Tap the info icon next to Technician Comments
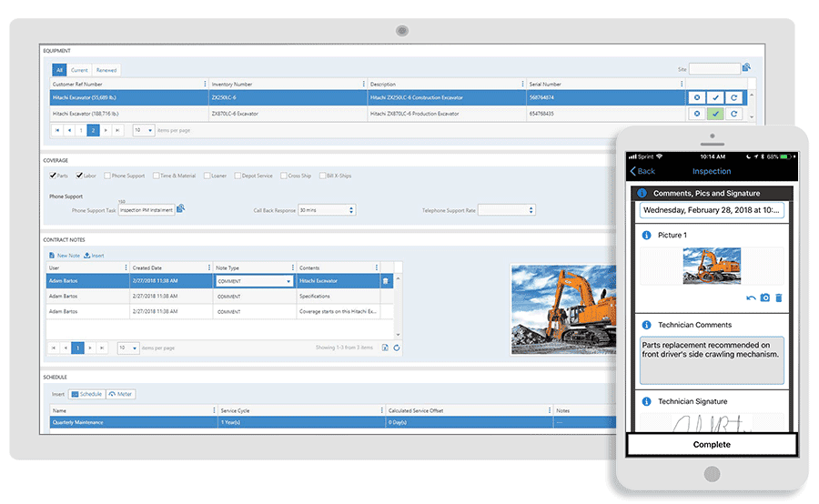 coord(645,325)
